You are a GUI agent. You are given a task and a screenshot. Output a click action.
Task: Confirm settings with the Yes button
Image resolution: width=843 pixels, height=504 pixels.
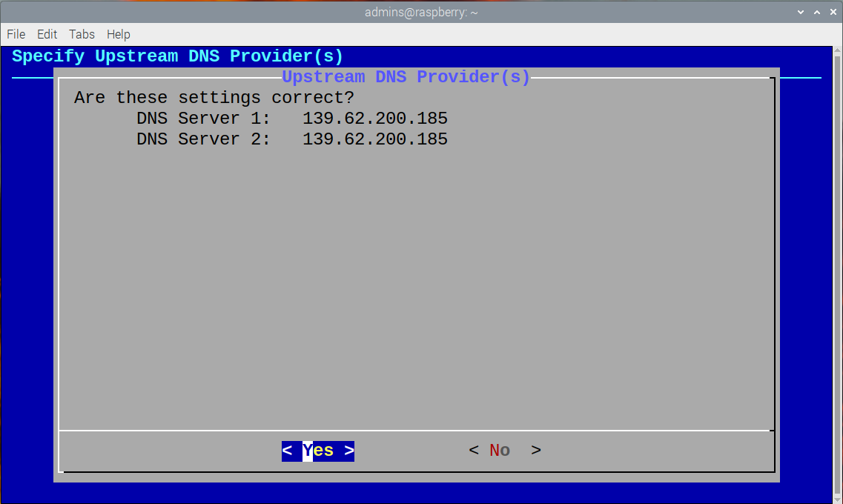(x=318, y=451)
